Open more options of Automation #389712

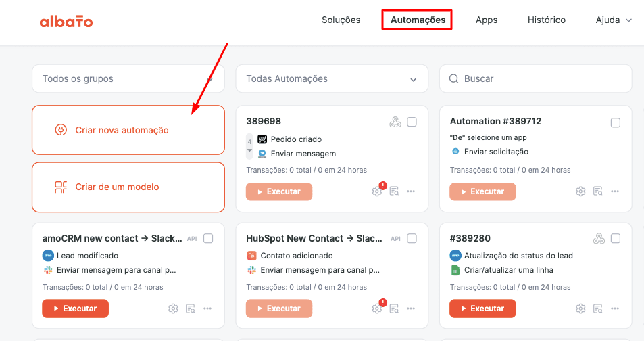click(x=615, y=191)
